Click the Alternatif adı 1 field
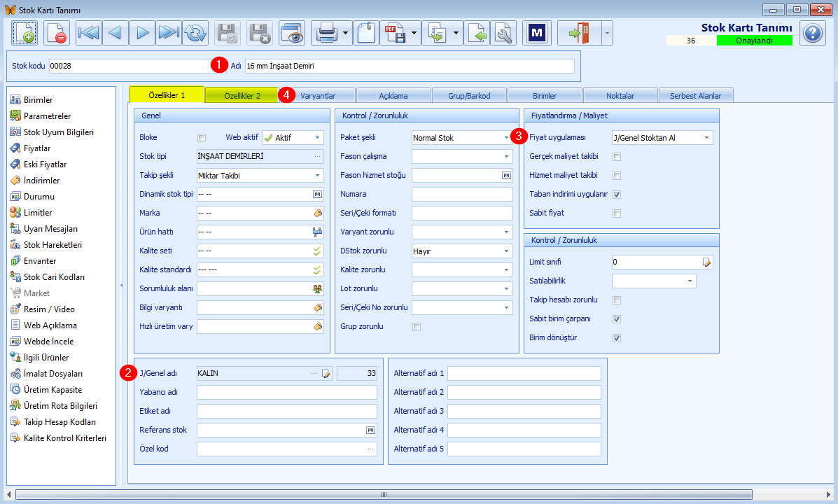The image size is (838, 504). [524, 374]
